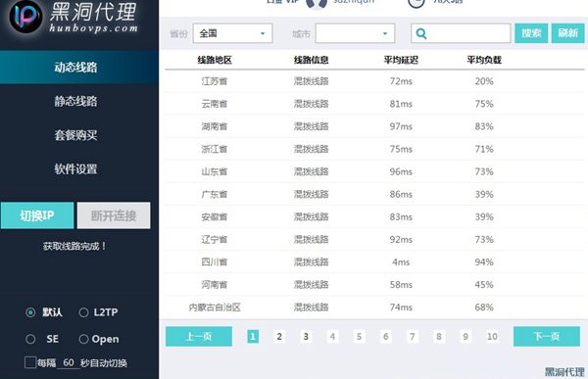The width and height of the screenshot is (588, 379).
Task: Click the 平均延迟 column header
Action: 401,60
